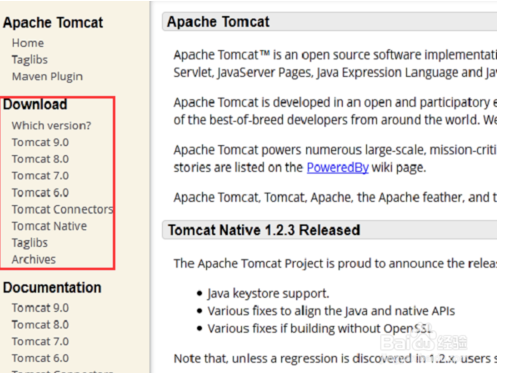
Task: Follow the PoweredBy wiki link
Action: pyautogui.click(x=337, y=167)
